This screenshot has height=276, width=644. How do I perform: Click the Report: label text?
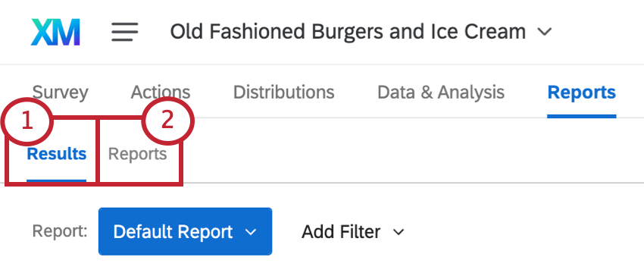60,231
